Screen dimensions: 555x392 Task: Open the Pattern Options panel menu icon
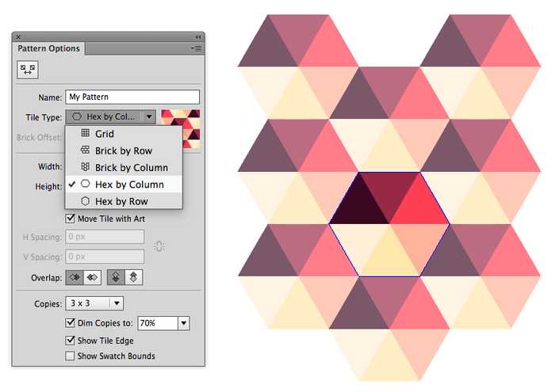pos(197,49)
